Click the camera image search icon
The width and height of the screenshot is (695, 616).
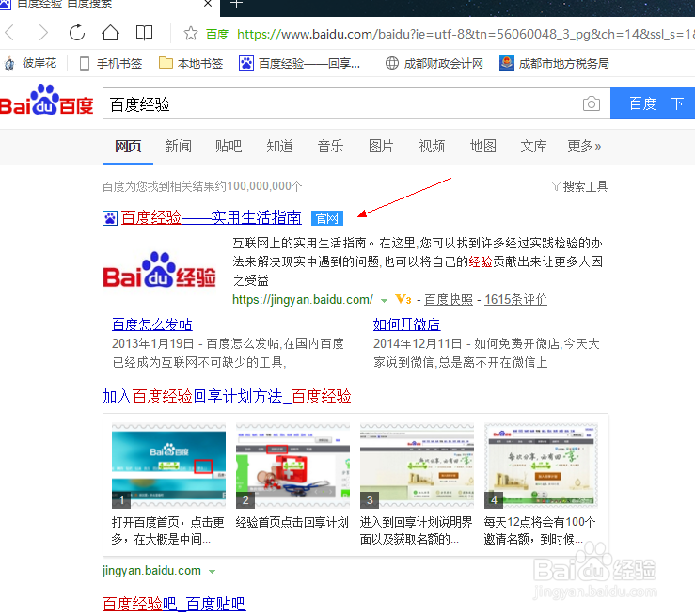coord(592,103)
